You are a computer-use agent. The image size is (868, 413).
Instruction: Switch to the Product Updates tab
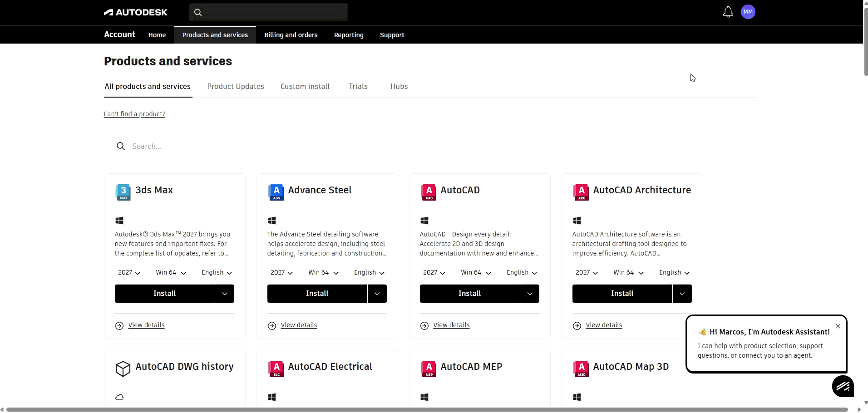coord(235,87)
